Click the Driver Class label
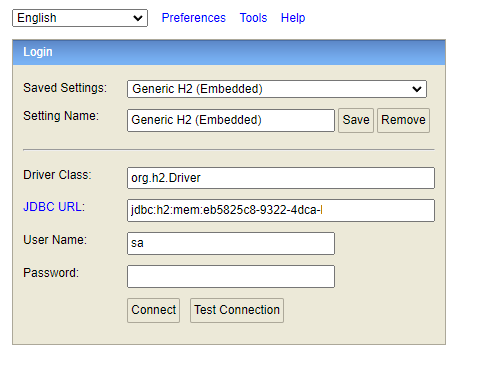Screen dimensions: 478x367 [x=57, y=175]
